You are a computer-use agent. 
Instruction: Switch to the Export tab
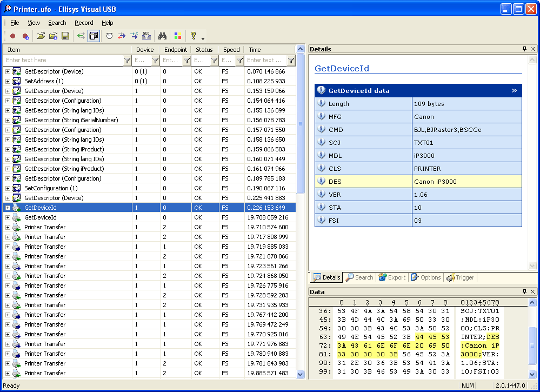[392, 277]
